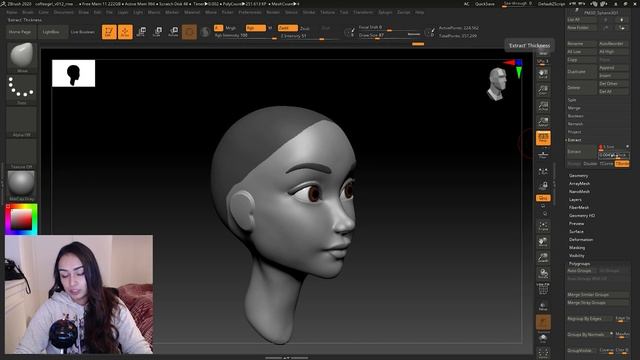This screenshot has width=640, height=360.
Task: Expand the Layers palette section
Action: (x=575, y=200)
